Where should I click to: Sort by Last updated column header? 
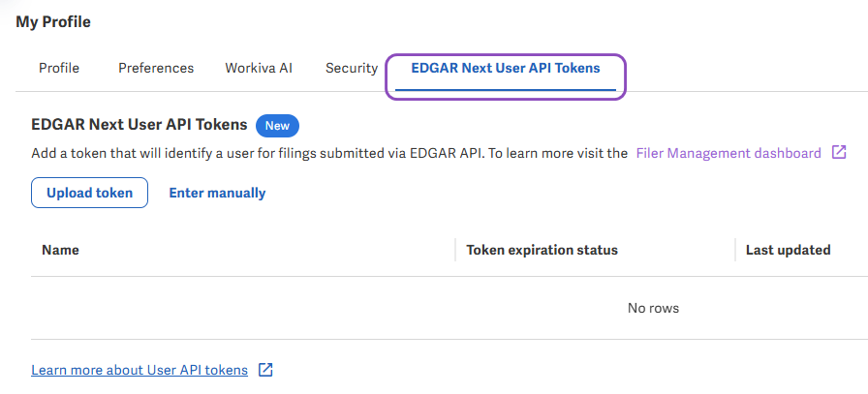tap(789, 250)
